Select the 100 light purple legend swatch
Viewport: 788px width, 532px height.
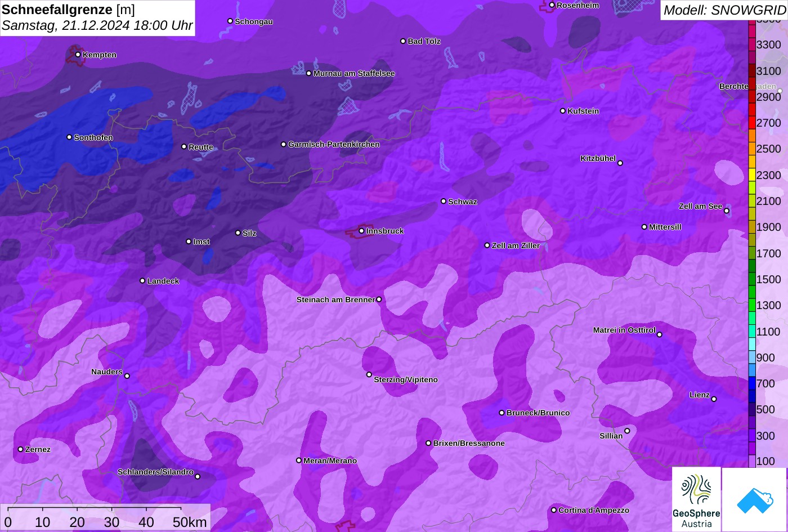pyautogui.click(x=752, y=461)
